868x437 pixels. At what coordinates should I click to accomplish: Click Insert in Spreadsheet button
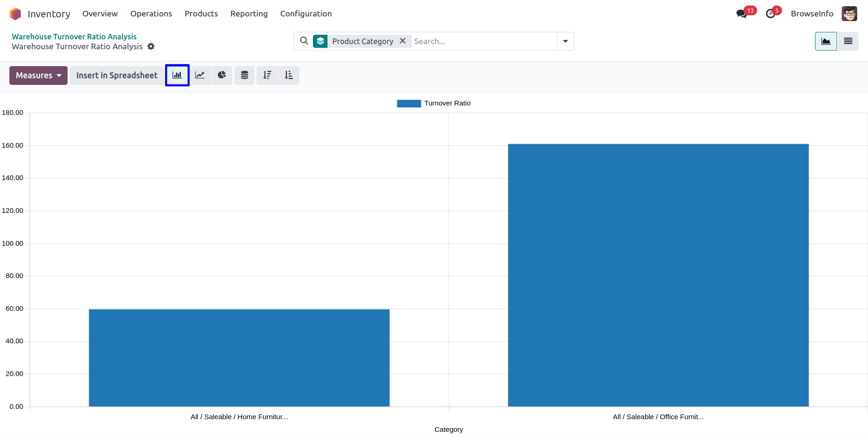pos(117,75)
